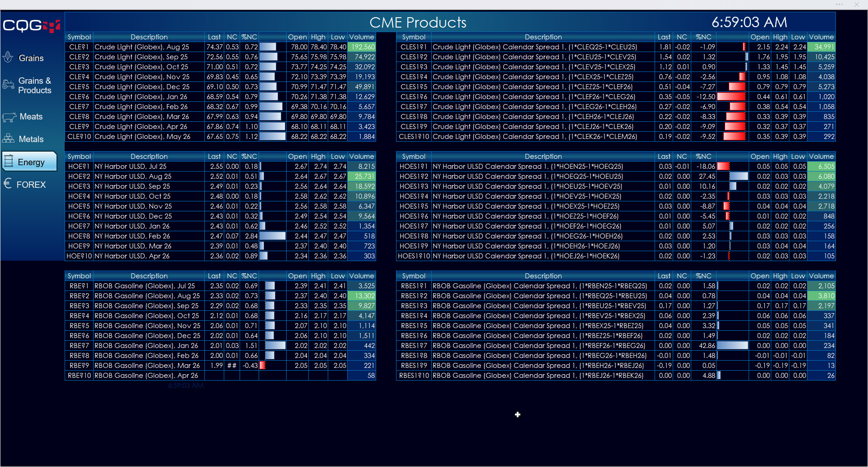Click volume 13,302 for RBOB Aug 25
Image resolution: width=868 pixels, height=467 pixels.
click(x=362, y=296)
